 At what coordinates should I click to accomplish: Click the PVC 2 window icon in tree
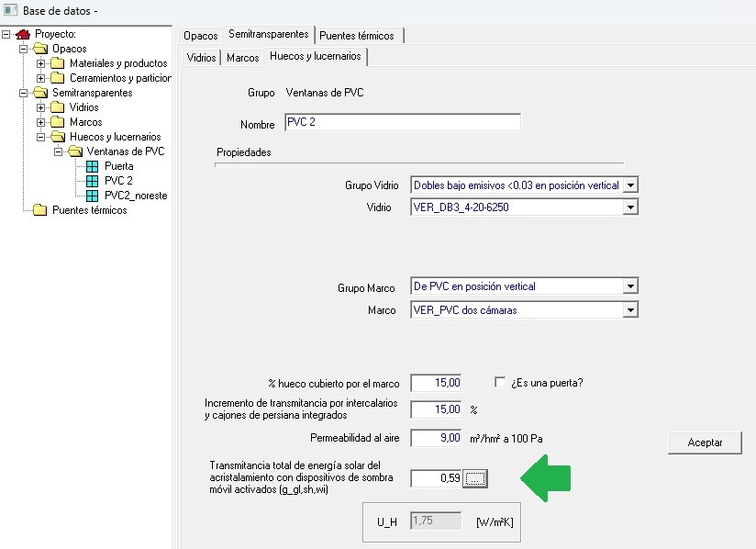92,181
